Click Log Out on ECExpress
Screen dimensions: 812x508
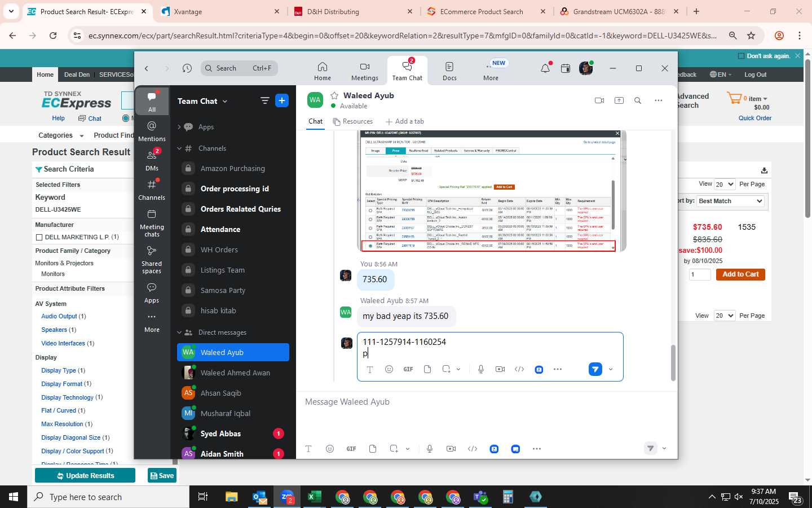755,75
